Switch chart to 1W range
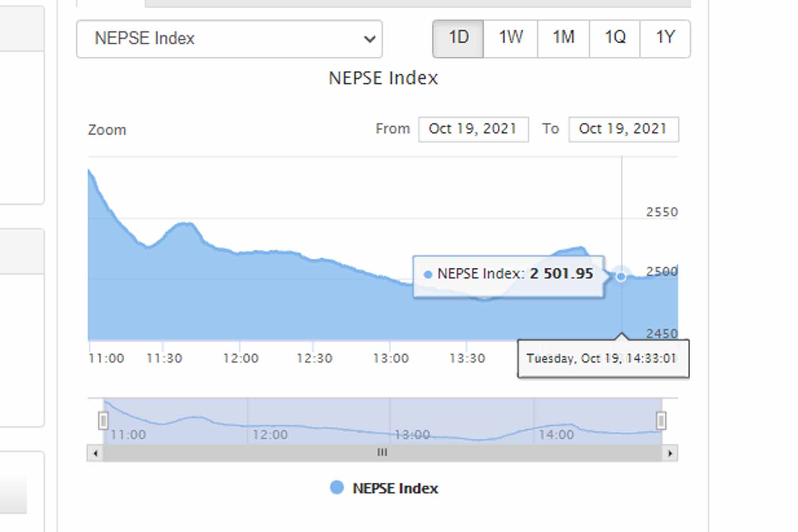Image resolution: width=798 pixels, height=532 pixels. pos(510,39)
